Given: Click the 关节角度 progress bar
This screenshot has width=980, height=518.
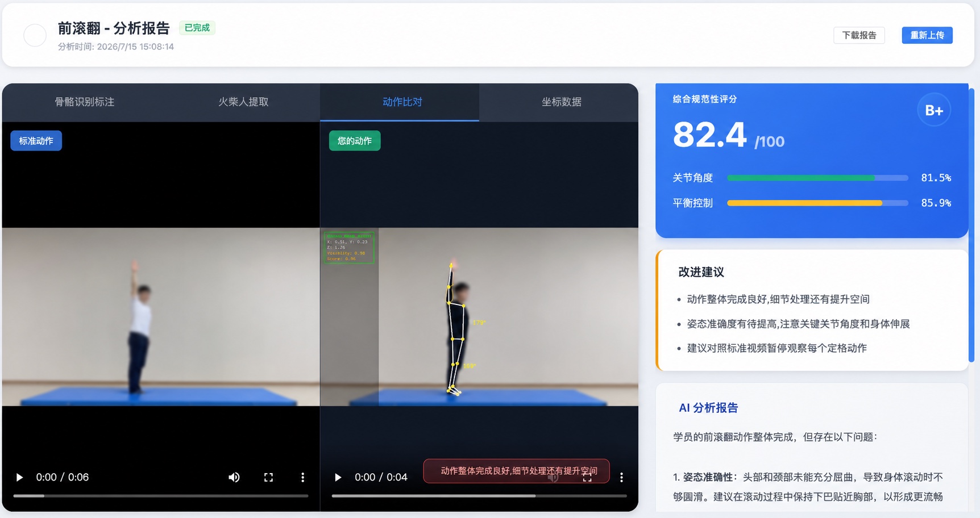Looking at the screenshot, I should (817, 178).
